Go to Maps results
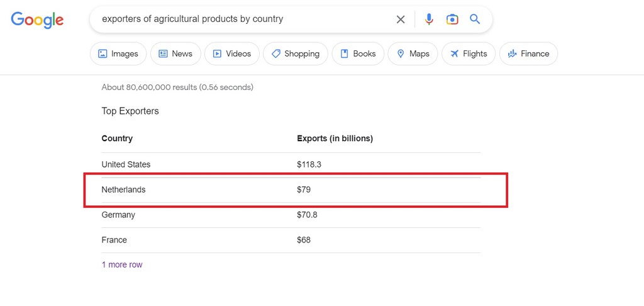The height and width of the screenshot is (306, 644). (x=413, y=54)
